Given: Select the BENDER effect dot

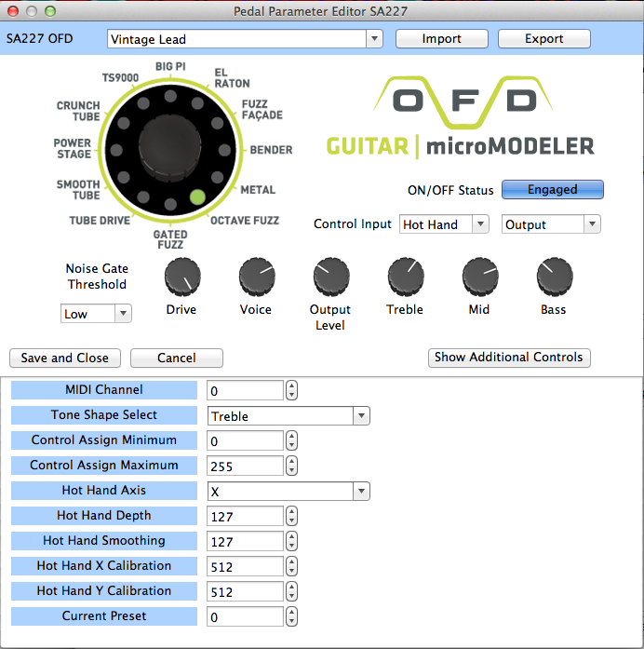Looking at the screenshot, I should (224, 150).
